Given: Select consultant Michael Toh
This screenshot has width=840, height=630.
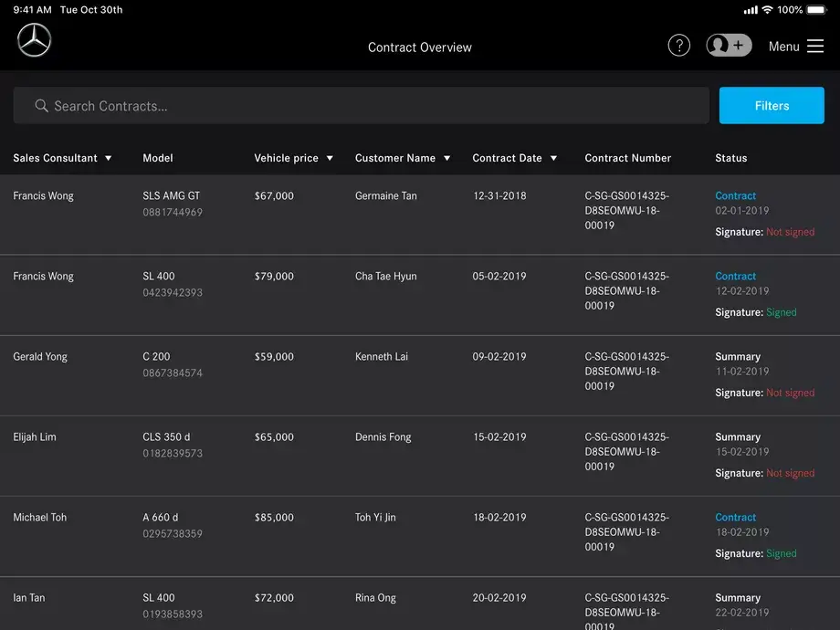Looking at the screenshot, I should tap(39, 517).
